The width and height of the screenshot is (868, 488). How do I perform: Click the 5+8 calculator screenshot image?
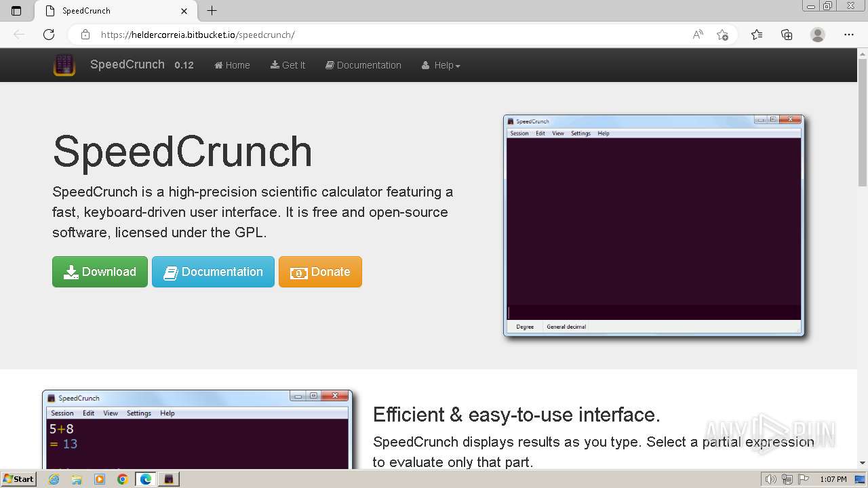[197, 430]
